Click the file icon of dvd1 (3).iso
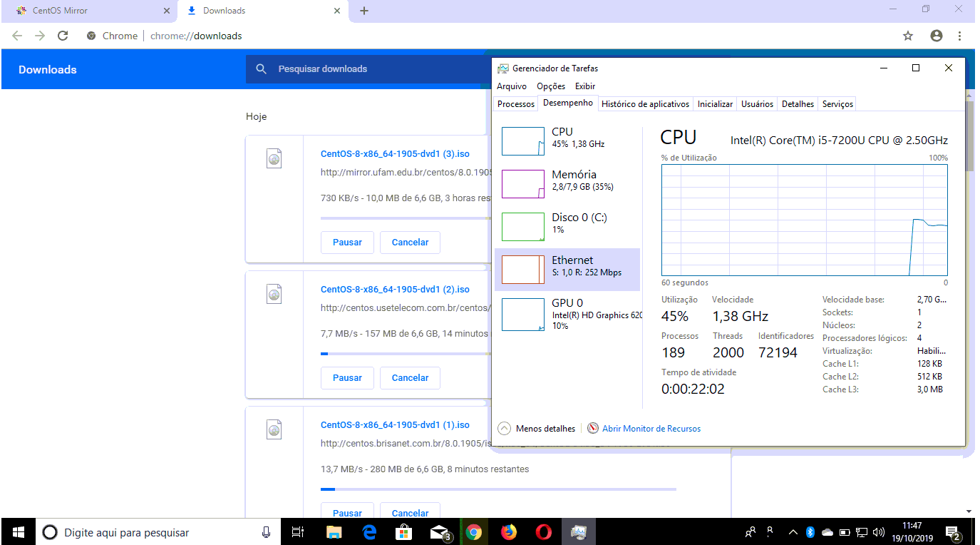 coord(274,158)
